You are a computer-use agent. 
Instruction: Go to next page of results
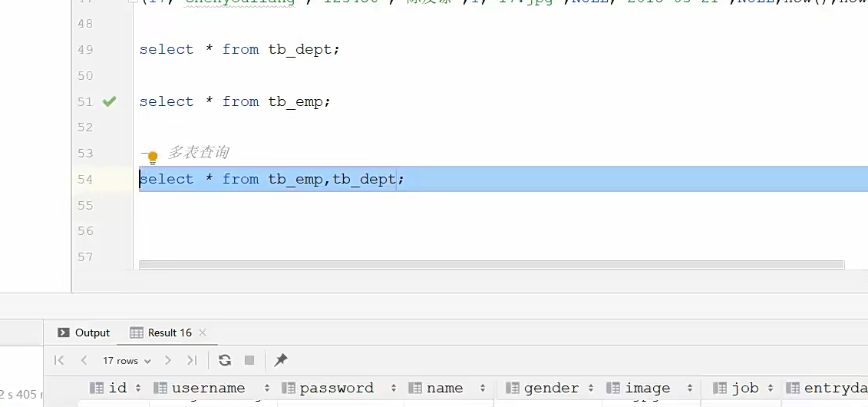168,360
